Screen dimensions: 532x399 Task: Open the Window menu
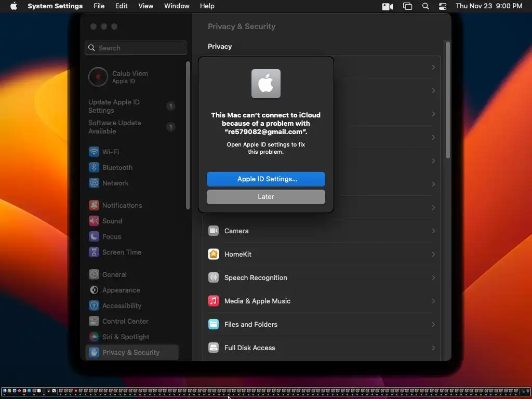pyautogui.click(x=177, y=6)
